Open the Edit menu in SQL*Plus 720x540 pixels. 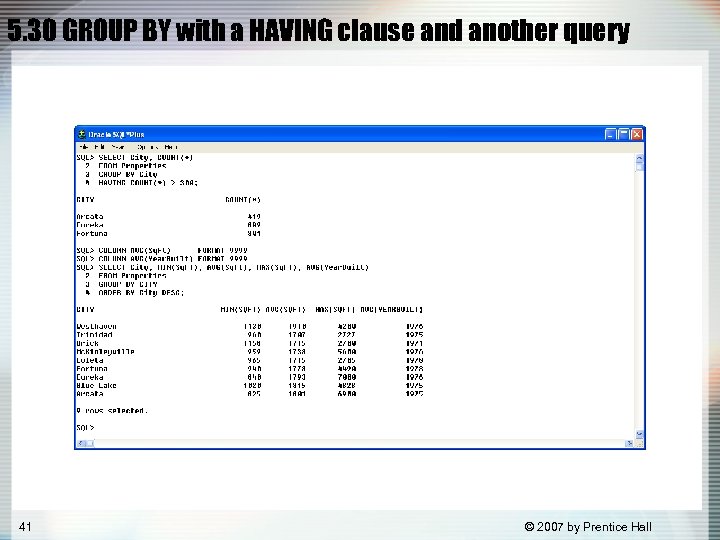[99, 147]
